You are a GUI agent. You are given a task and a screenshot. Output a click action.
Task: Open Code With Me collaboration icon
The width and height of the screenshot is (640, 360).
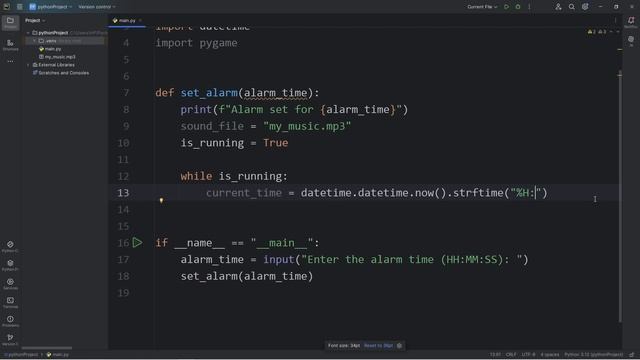click(558, 7)
